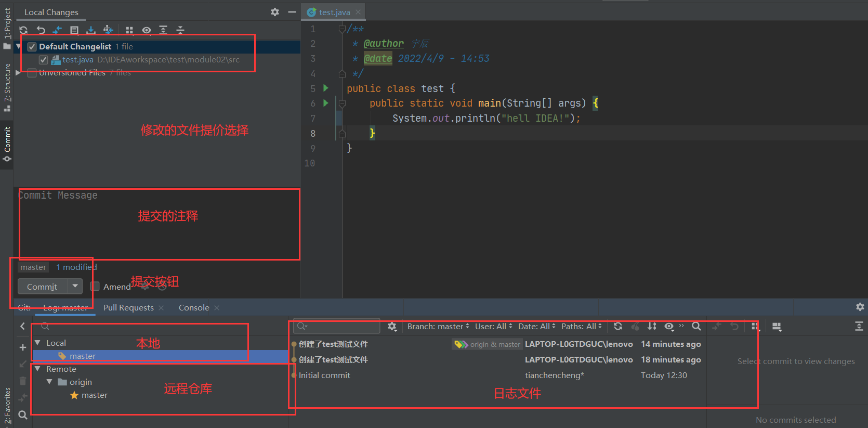
Task: Click the Shelve download icon
Action: tap(91, 30)
